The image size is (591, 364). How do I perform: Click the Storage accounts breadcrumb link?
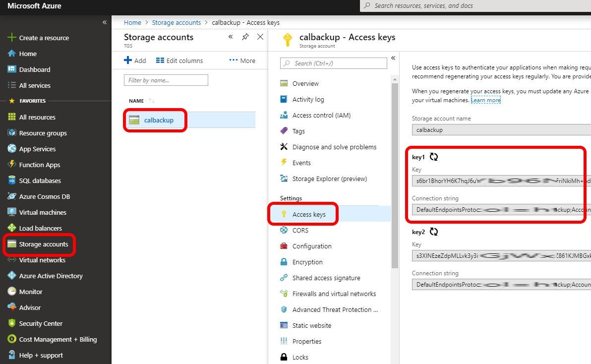point(176,22)
